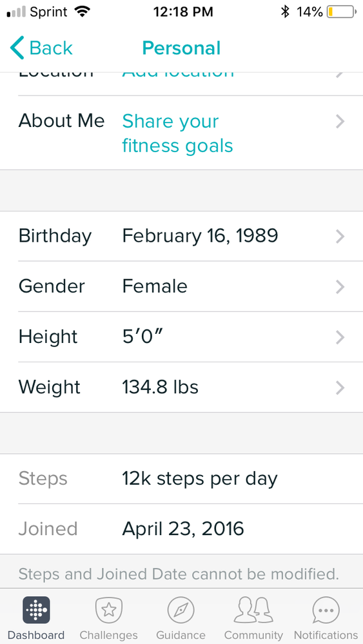Open the Guidance compass icon
This screenshot has height=644, width=363.
181,610
